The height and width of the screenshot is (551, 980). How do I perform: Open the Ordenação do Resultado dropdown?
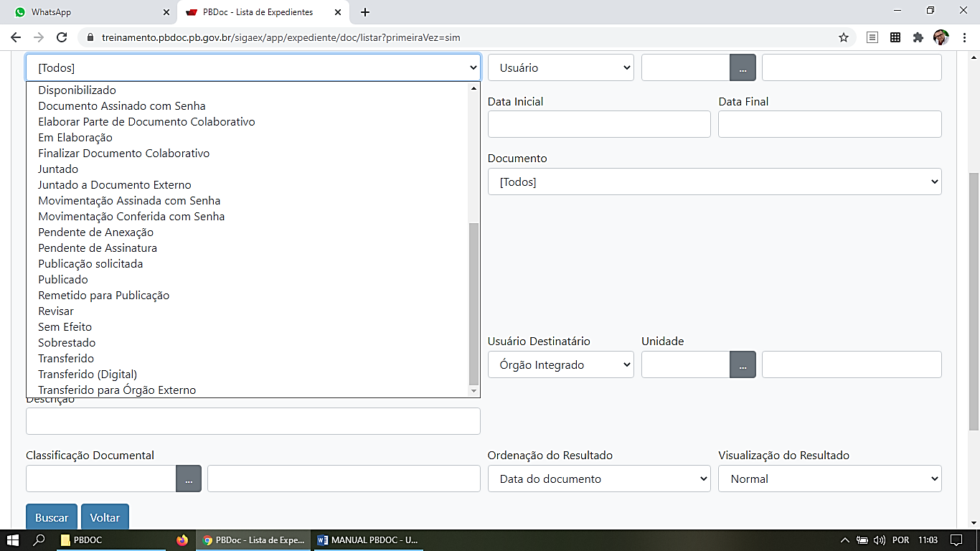point(598,479)
